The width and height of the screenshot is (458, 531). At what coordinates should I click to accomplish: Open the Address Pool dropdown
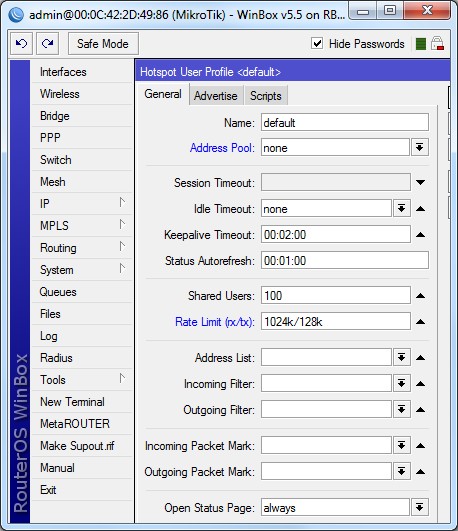point(420,147)
